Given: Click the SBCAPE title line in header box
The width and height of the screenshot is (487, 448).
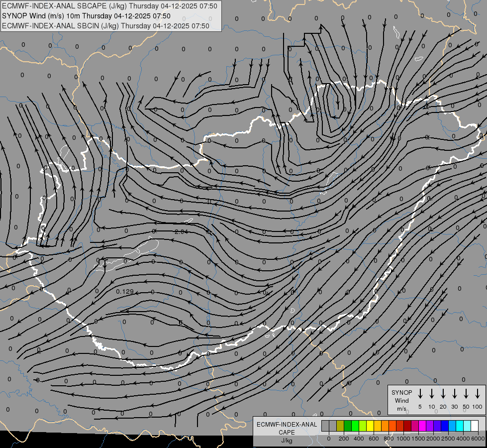Looking at the screenshot, I should [x=109, y=6].
